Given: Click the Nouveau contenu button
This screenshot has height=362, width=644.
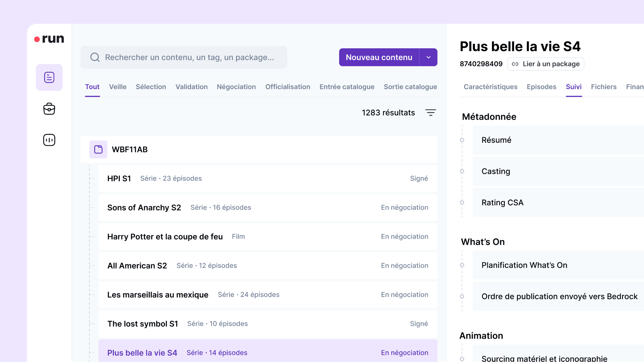Looking at the screenshot, I should pyautogui.click(x=379, y=57).
